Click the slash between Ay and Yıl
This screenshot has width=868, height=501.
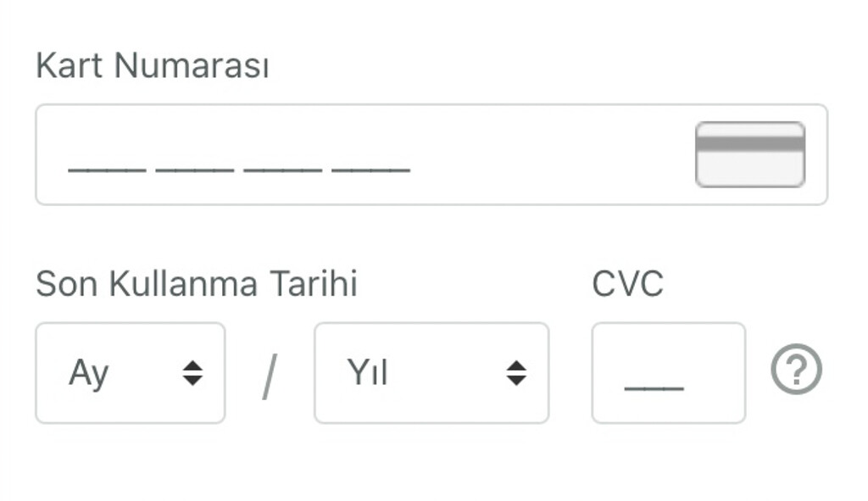click(269, 376)
